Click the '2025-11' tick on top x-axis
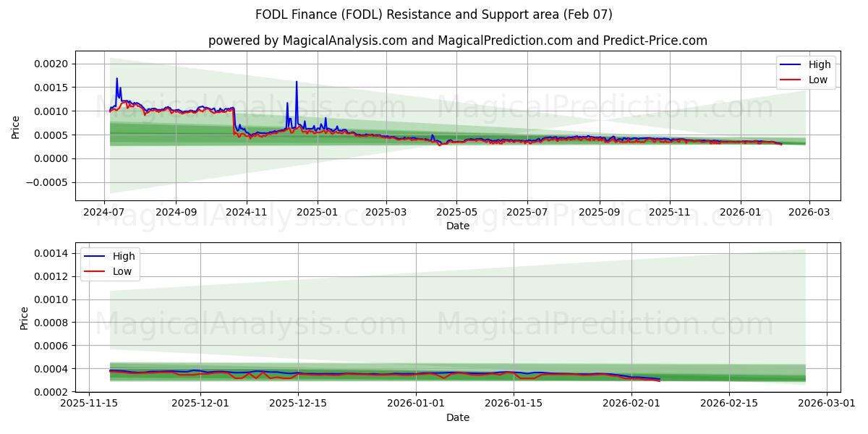The height and width of the screenshot is (434, 868). [x=669, y=213]
